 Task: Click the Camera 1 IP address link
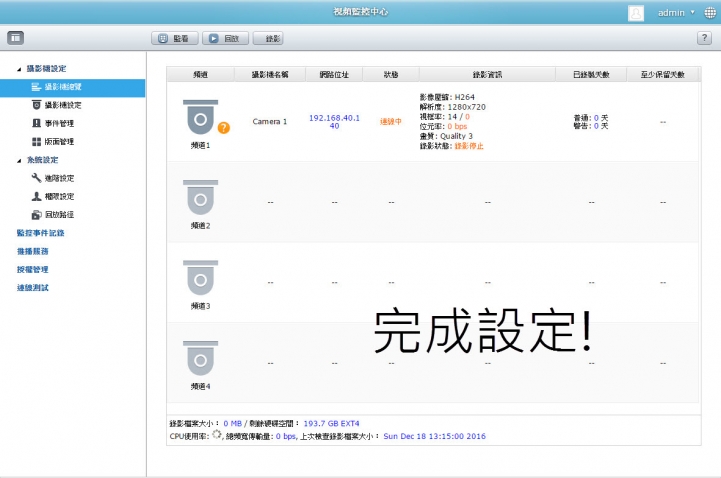pyautogui.click(x=334, y=121)
